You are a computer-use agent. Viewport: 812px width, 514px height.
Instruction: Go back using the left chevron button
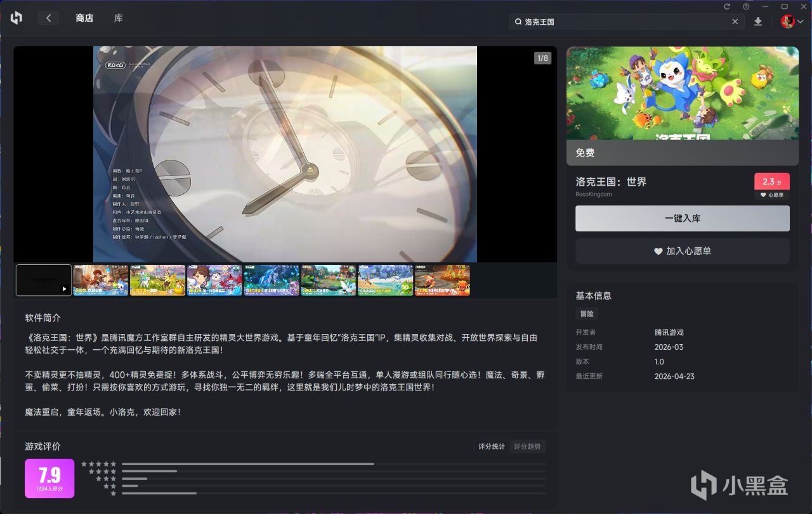48,18
